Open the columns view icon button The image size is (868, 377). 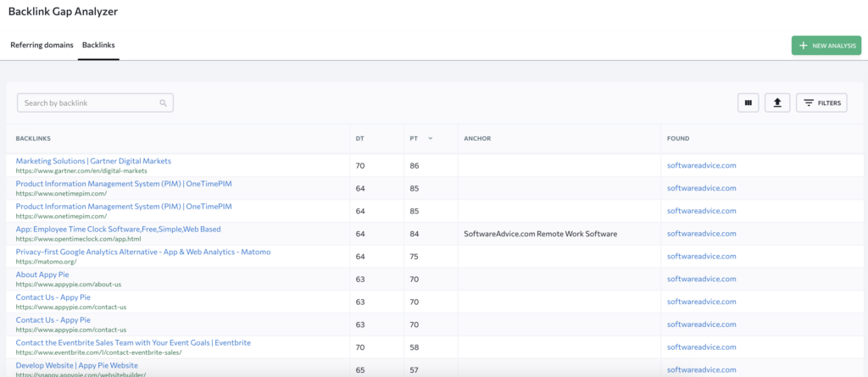(x=748, y=103)
